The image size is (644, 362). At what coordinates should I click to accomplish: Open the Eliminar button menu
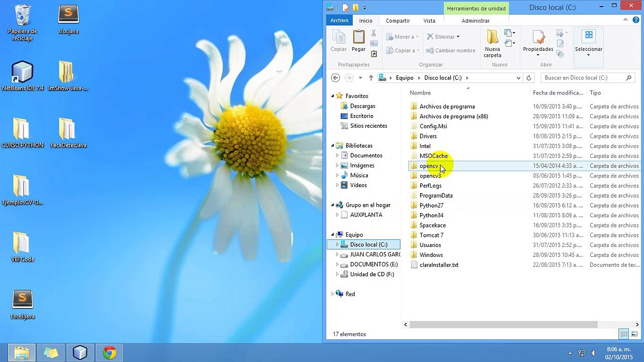tap(458, 37)
